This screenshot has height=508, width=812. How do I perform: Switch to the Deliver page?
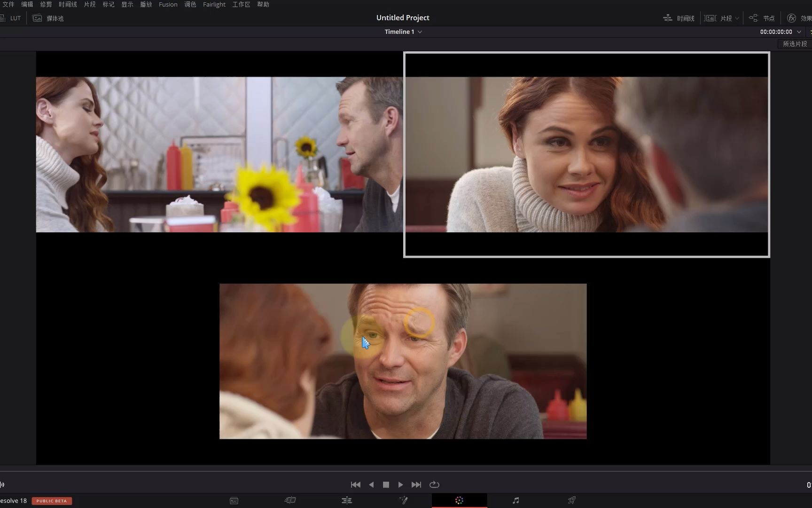[572, 500]
